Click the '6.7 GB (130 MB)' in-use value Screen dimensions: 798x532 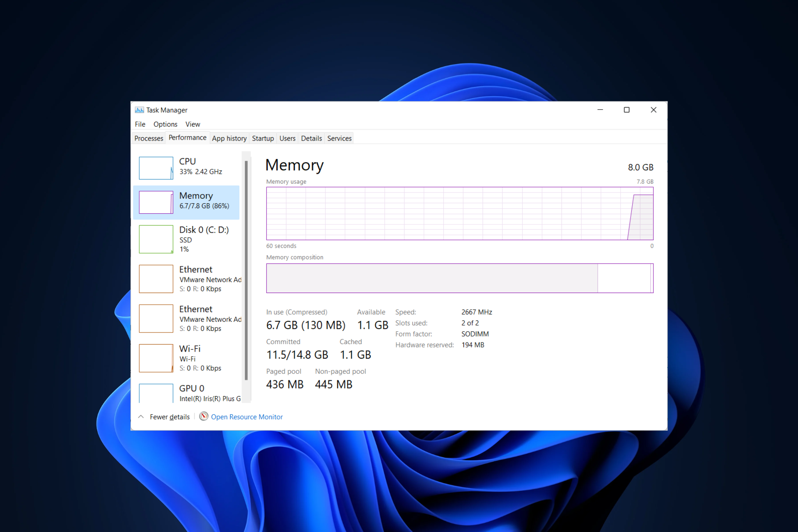[306, 325]
